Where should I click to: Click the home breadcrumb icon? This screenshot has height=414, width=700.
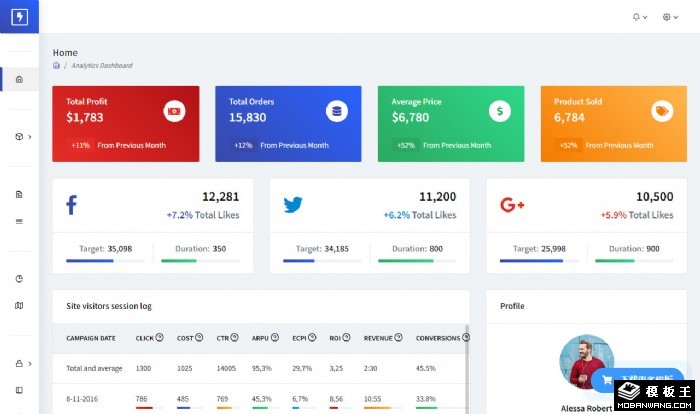57,66
